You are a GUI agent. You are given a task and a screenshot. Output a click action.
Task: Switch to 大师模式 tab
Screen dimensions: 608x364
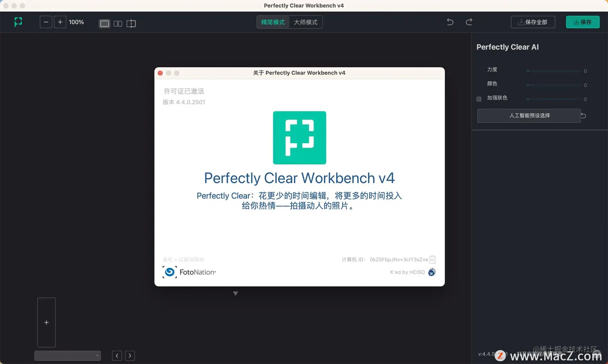[306, 22]
